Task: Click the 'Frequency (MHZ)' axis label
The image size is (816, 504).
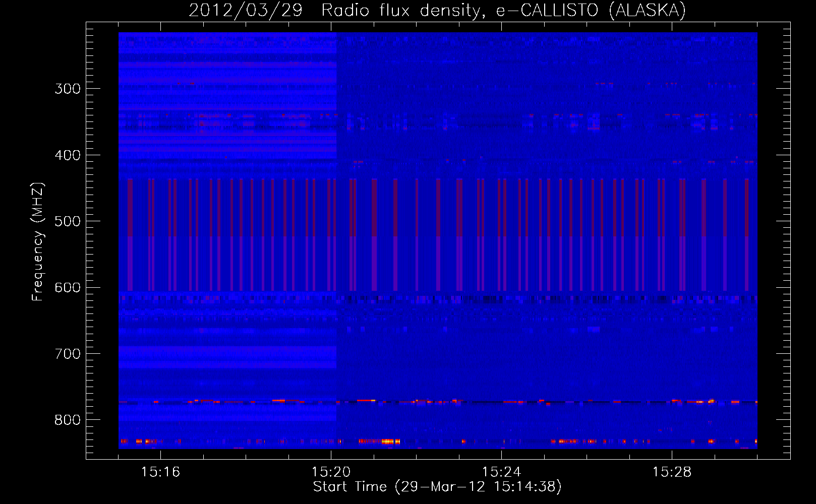Action: pos(38,242)
